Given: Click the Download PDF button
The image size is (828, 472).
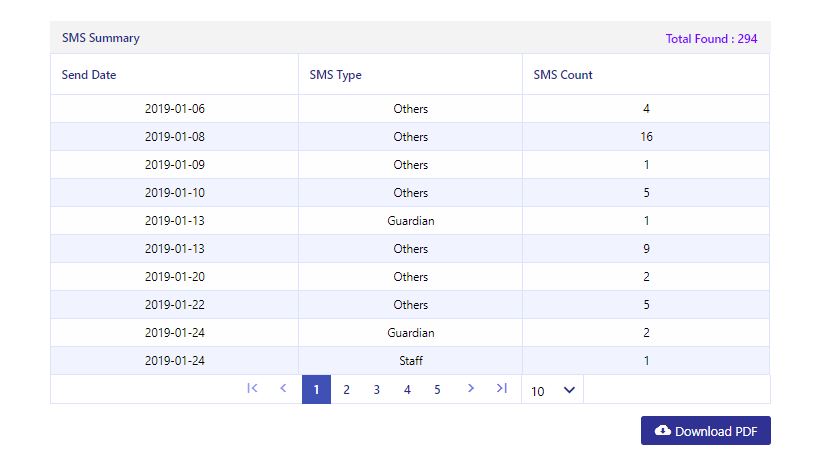Looking at the screenshot, I should click(x=705, y=431).
